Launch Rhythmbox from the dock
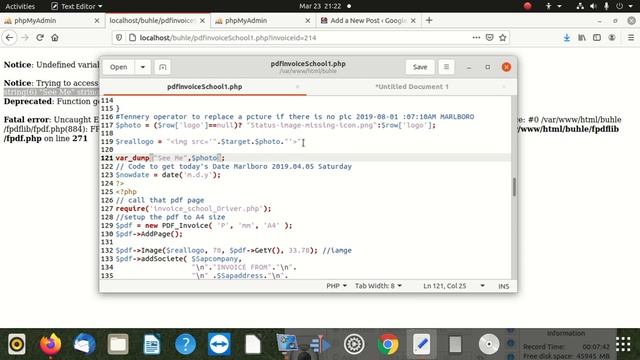The width and height of the screenshot is (640, 360). point(17,344)
